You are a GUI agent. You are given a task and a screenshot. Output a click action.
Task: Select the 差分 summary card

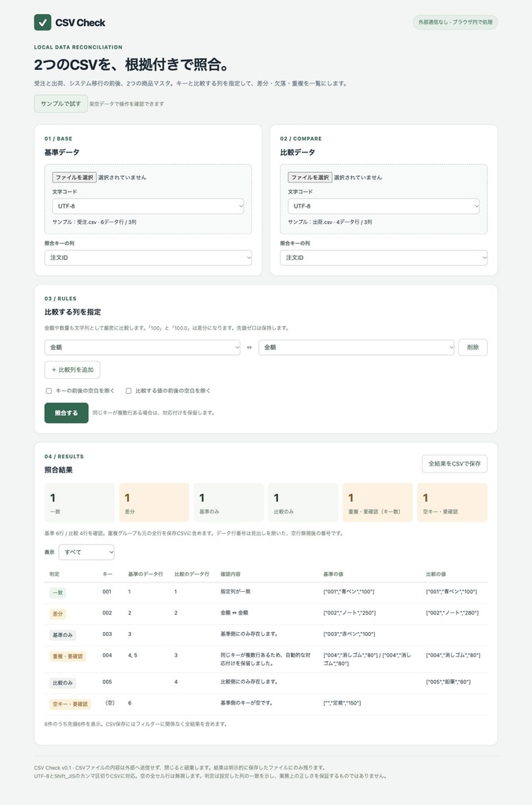pyautogui.click(x=154, y=502)
